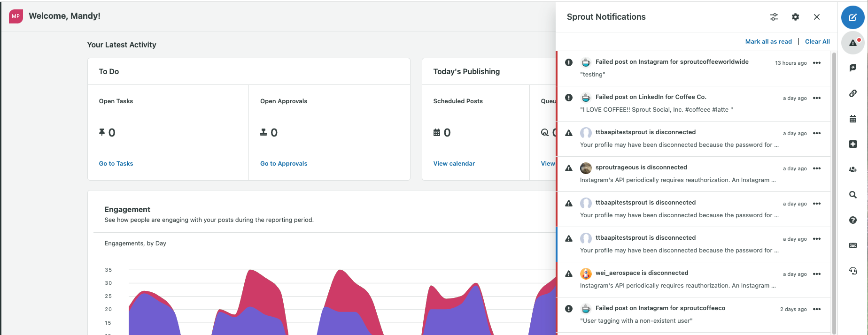868x335 pixels.
Task: Click the notifications alert triangle icon in sidebar
Action: click(x=853, y=43)
